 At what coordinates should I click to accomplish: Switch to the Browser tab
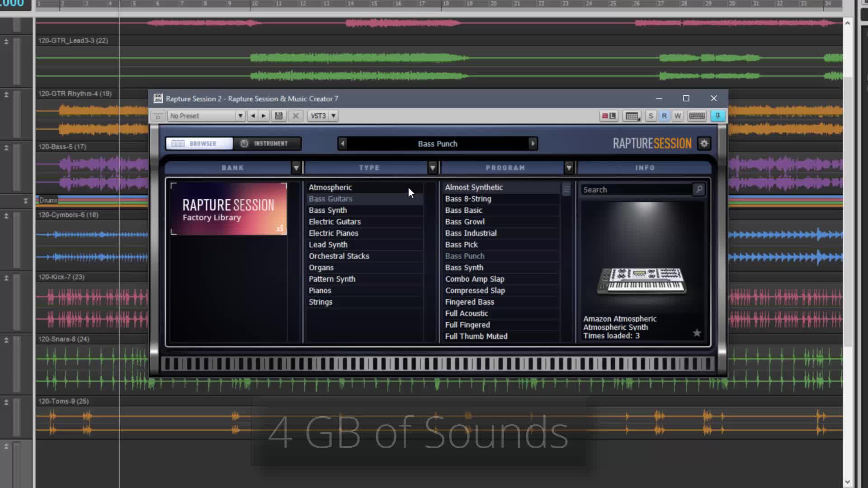tap(199, 144)
